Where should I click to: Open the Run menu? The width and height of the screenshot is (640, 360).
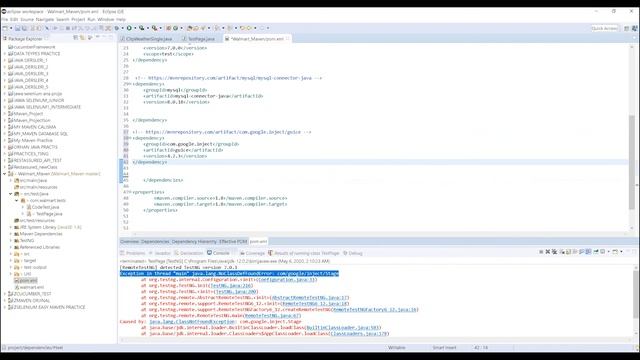[91, 19]
